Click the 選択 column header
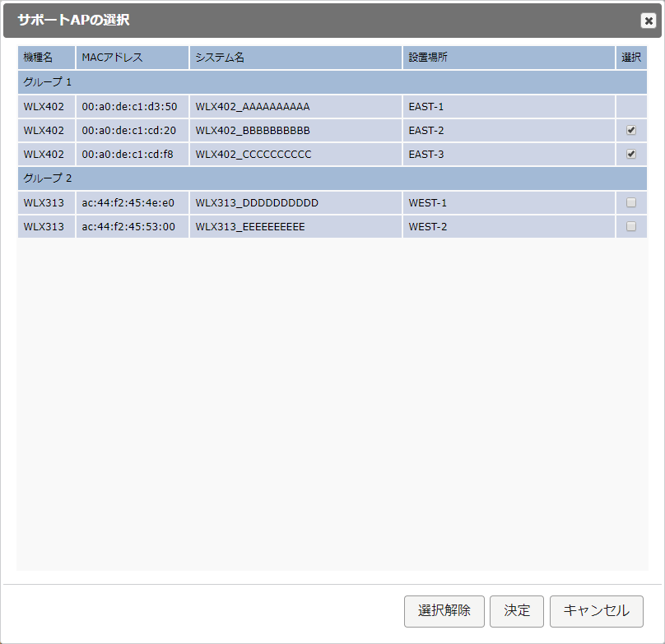The image size is (665, 644). tap(631, 58)
